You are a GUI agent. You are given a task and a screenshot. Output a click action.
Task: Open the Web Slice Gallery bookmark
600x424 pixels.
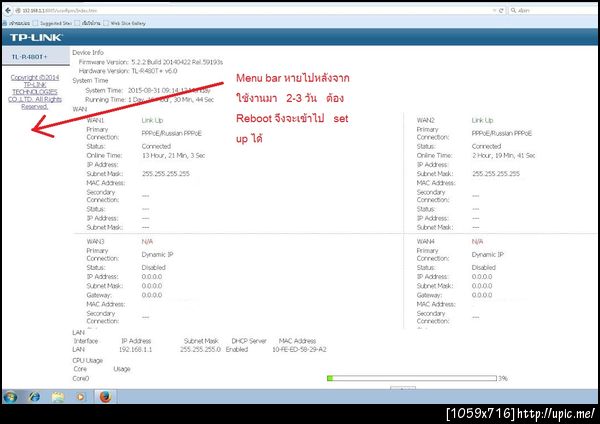(x=125, y=23)
